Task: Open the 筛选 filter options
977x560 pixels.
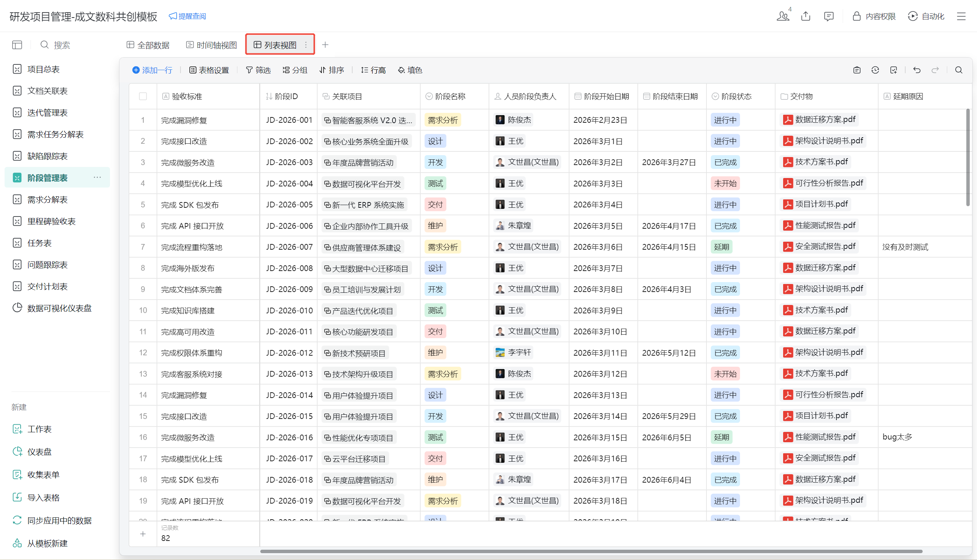Action: pyautogui.click(x=258, y=70)
